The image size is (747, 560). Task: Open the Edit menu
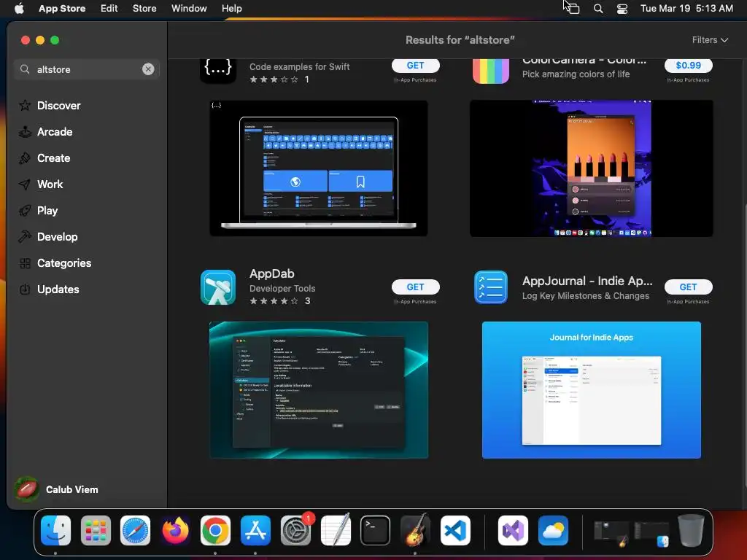(109, 8)
